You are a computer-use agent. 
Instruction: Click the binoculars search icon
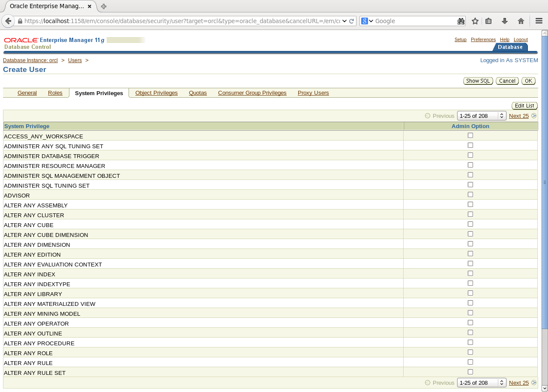point(461,21)
